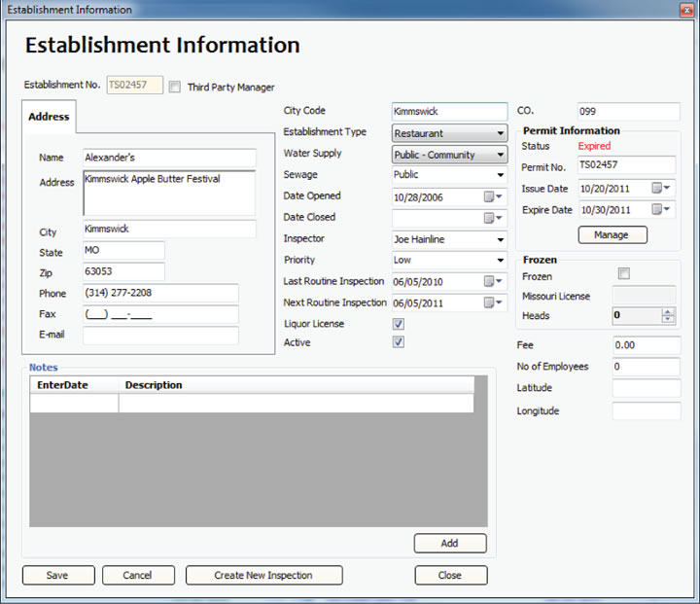Click the Establishment No. field
The width and height of the screenshot is (700, 604).
pyautogui.click(x=135, y=85)
